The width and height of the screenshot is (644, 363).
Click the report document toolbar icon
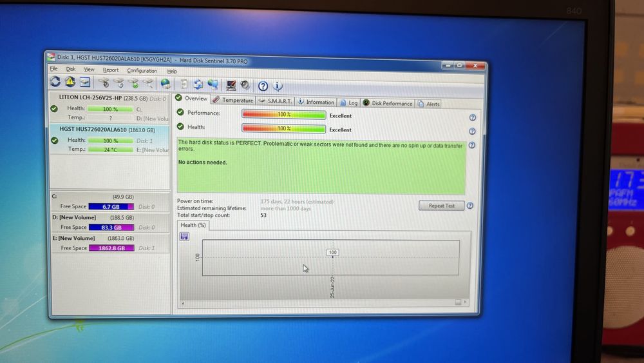[x=184, y=84]
